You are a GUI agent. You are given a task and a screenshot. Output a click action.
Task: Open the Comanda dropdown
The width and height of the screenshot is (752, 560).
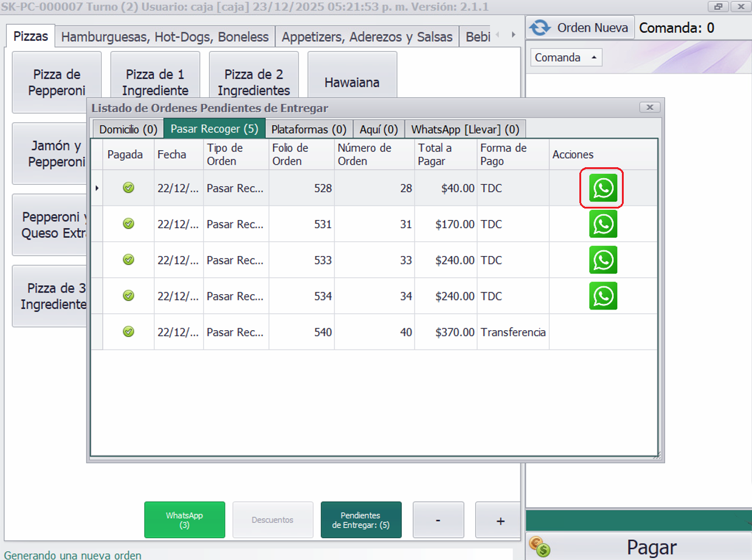(x=565, y=58)
